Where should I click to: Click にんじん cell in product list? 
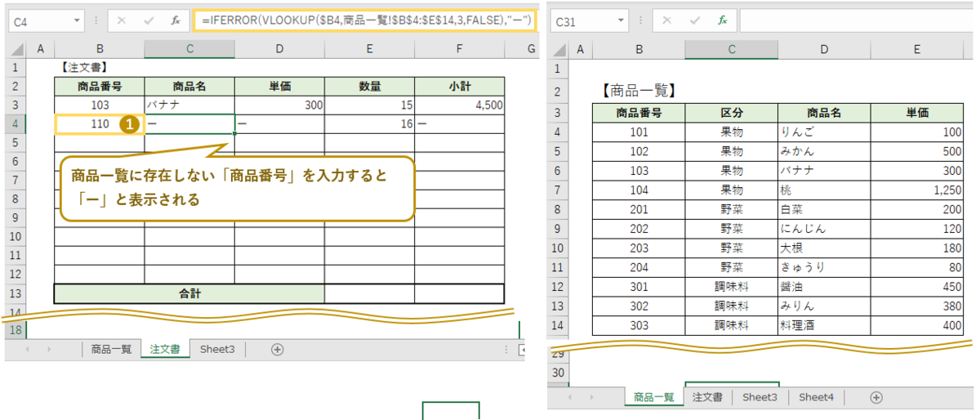(824, 228)
